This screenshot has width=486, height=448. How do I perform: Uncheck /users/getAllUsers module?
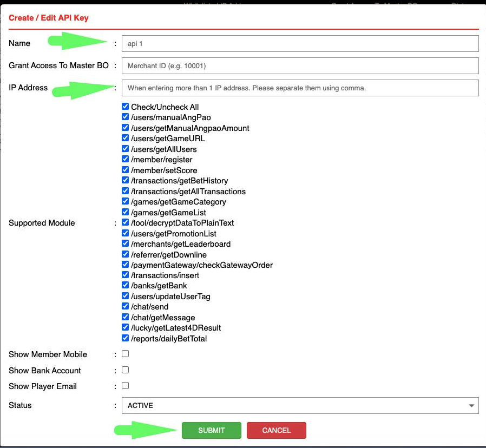125,149
